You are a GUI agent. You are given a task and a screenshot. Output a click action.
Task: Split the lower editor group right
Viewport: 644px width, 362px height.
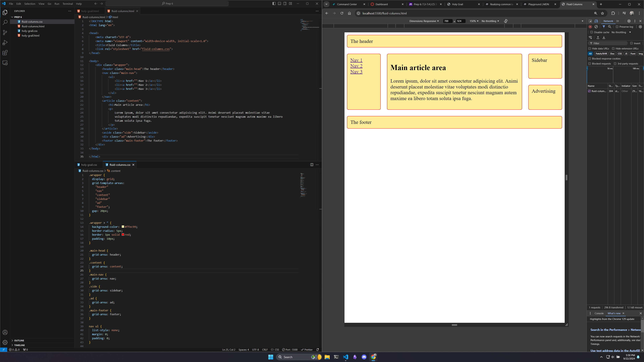[312, 165]
